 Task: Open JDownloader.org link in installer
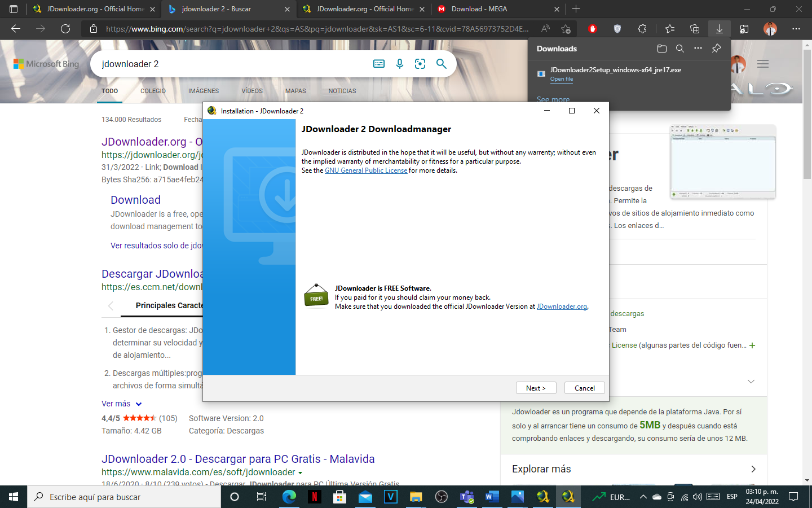tap(562, 306)
